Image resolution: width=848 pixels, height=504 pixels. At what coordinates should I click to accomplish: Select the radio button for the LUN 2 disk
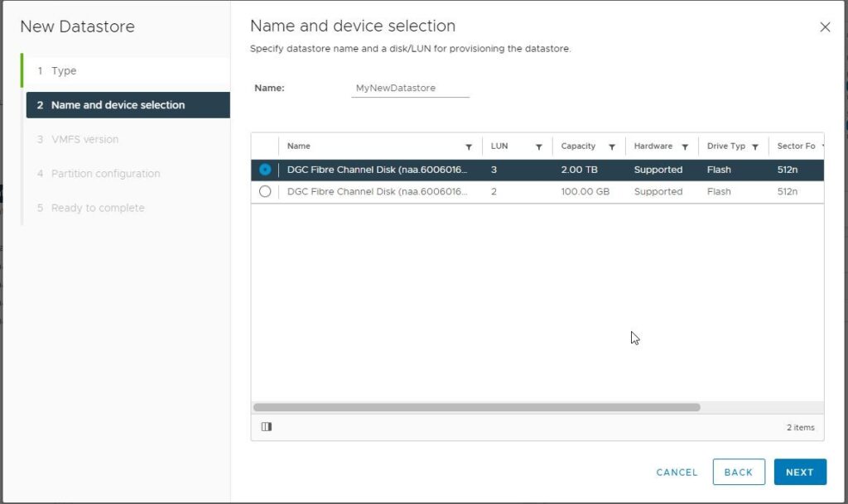(266, 191)
